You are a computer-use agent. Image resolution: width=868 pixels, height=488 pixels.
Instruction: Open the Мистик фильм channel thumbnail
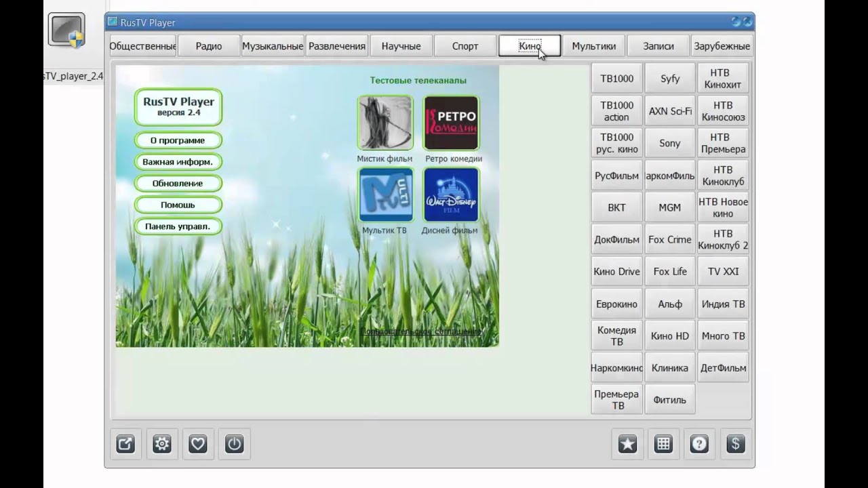tap(385, 123)
